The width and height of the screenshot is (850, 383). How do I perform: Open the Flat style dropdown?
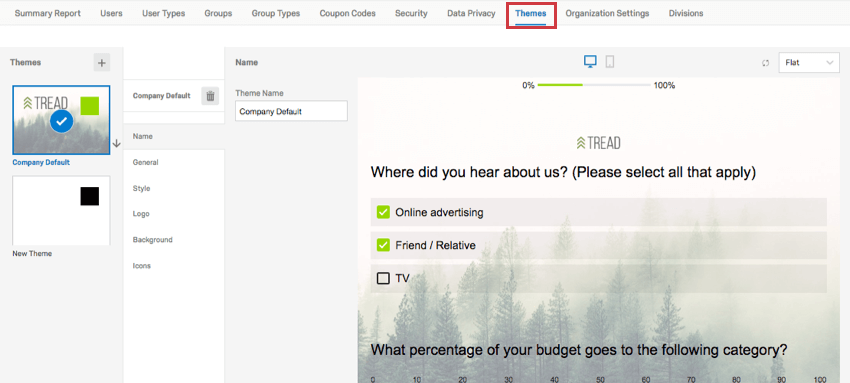809,63
